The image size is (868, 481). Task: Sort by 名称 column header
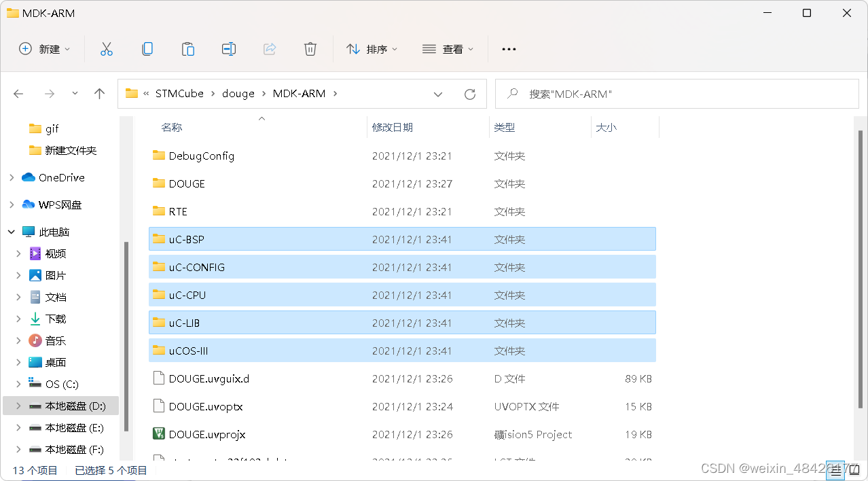click(171, 127)
